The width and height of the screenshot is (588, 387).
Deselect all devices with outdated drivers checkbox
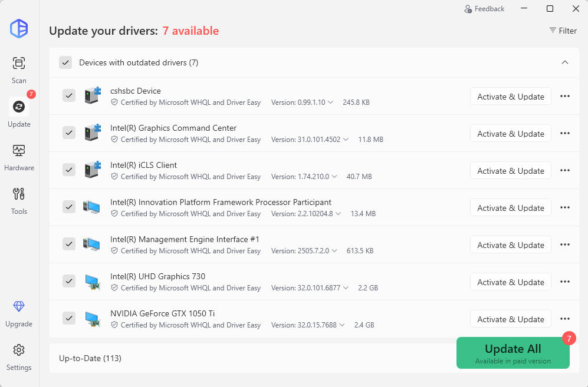tap(65, 62)
